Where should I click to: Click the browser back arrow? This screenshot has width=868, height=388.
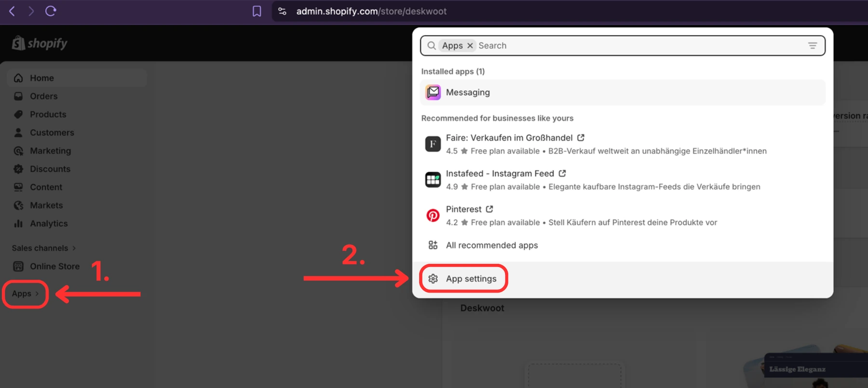[12, 11]
